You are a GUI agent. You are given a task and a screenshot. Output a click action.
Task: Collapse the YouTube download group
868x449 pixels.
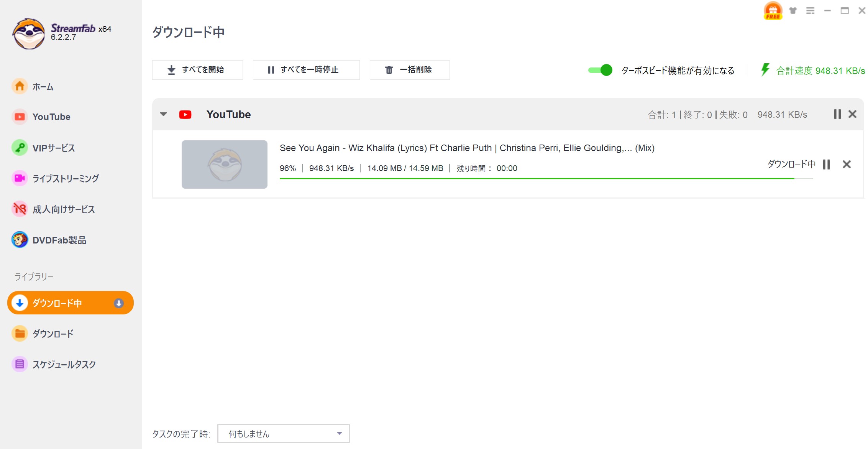(164, 114)
